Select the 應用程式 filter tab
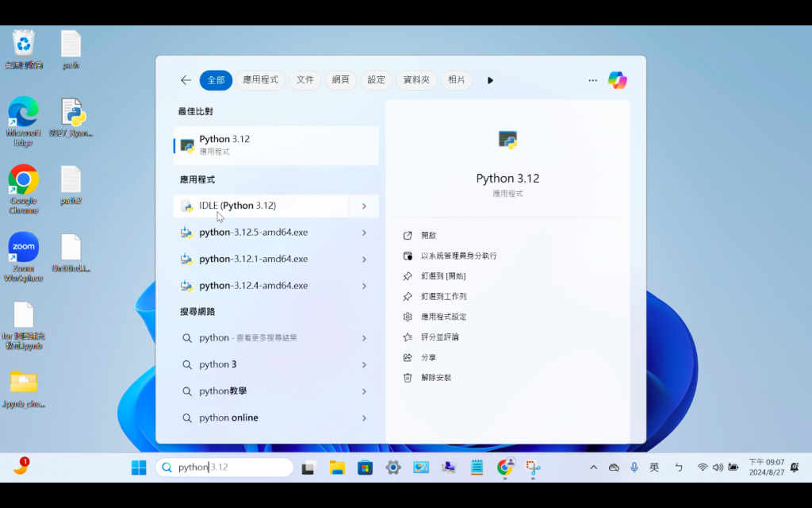The width and height of the screenshot is (812, 508). (260, 80)
